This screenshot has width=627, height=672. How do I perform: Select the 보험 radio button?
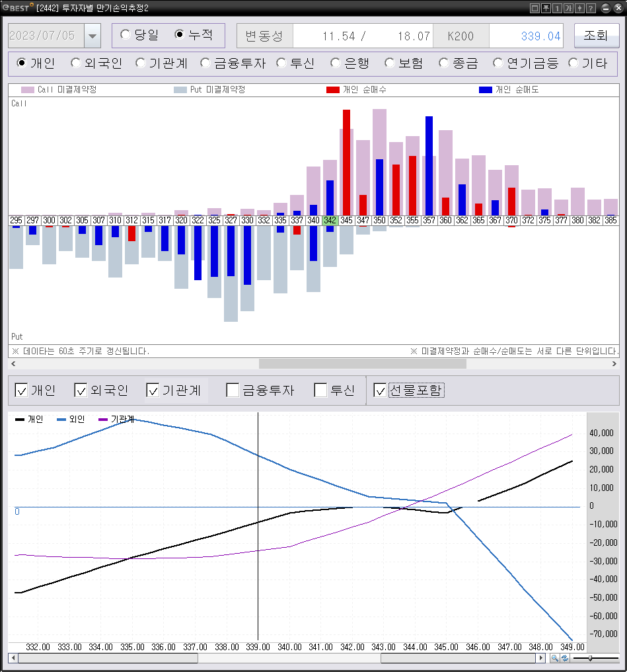pyautogui.click(x=389, y=63)
